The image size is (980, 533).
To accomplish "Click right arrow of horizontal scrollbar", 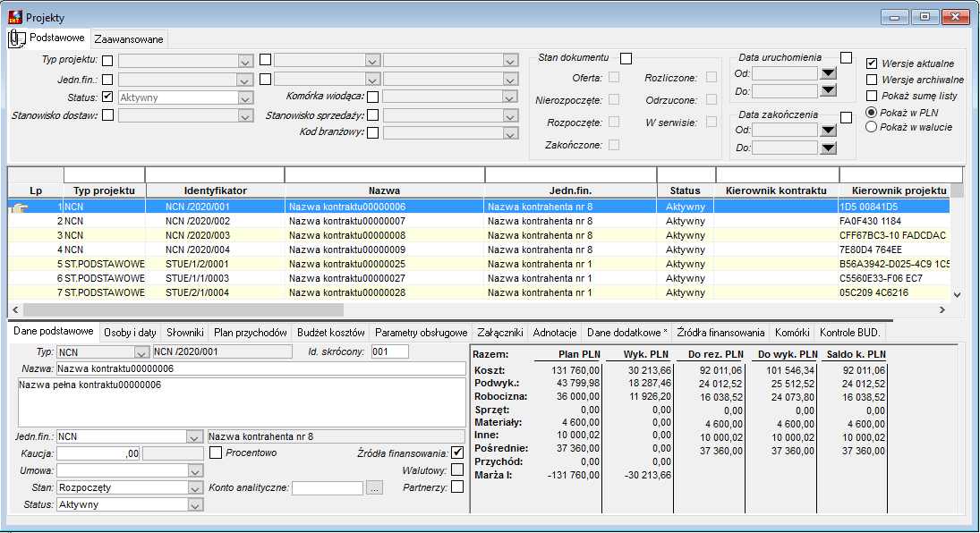I will (x=942, y=309).
